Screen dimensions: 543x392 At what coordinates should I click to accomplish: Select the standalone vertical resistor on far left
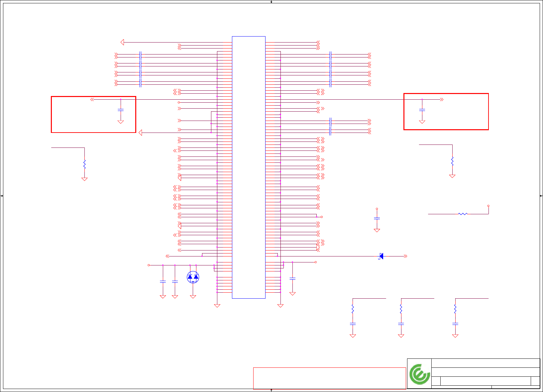tap(84, 164)
